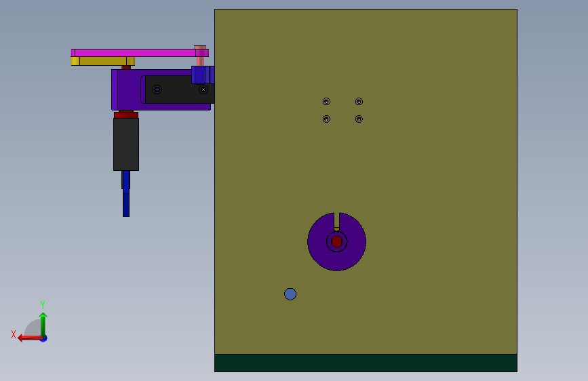The width and height of the screenshot is (588, 381).
Task: Click right screw on the black plate
Action: [203, 89]
